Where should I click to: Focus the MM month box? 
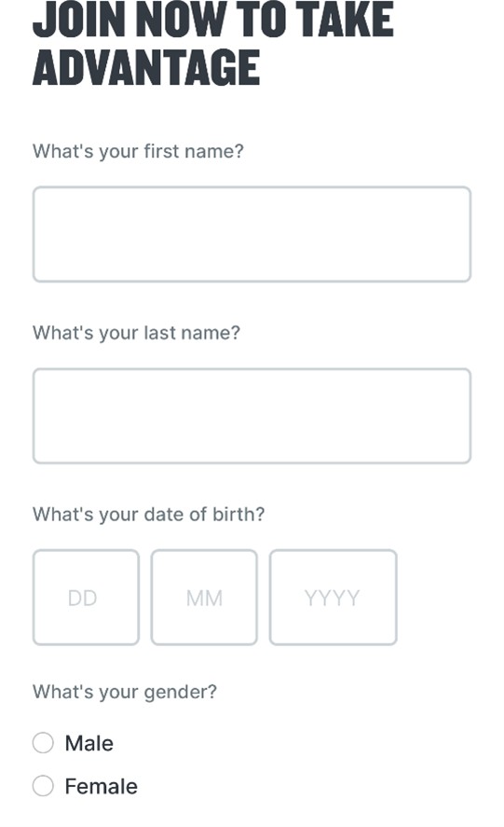pos(204,598)
